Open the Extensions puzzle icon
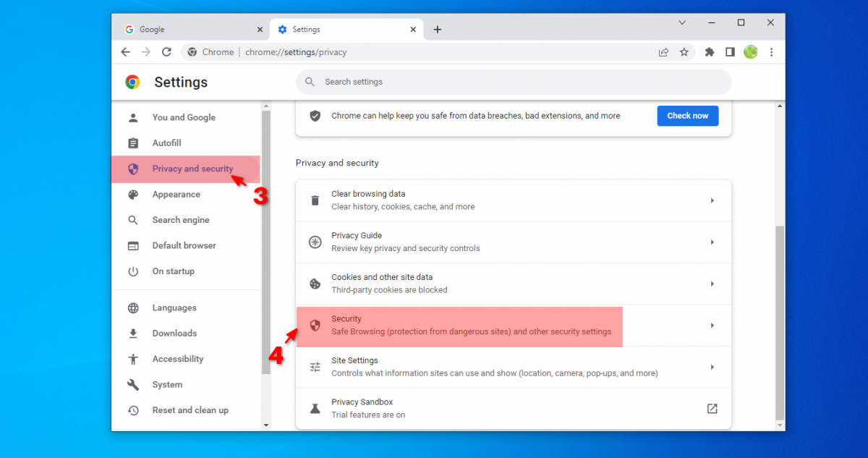 click(710, 52)
